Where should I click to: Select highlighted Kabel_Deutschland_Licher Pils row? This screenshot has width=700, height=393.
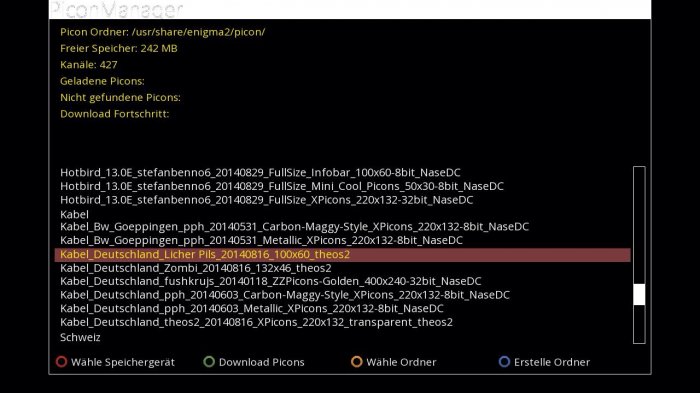coord(342,255)
